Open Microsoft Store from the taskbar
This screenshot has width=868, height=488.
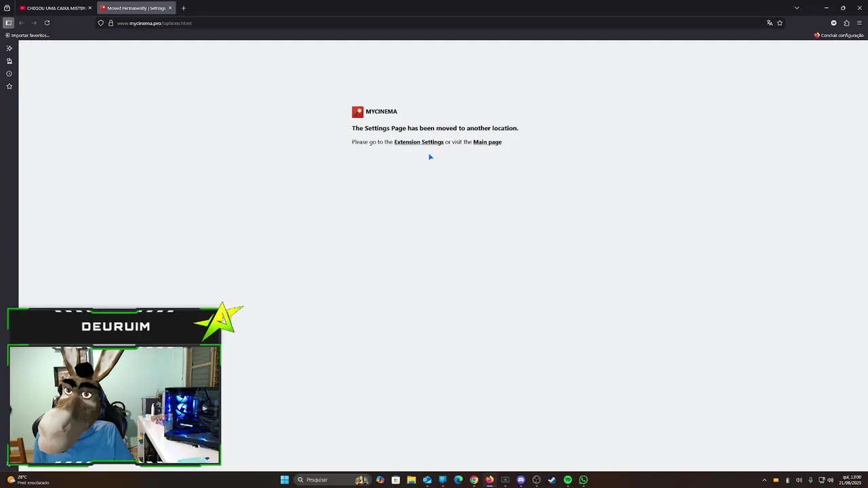[x=395, y=480]
